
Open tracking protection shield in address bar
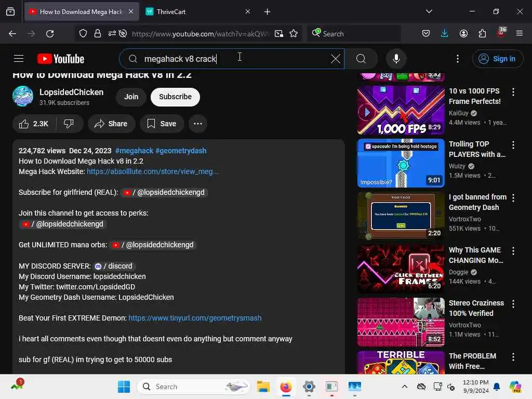[x=83, y=34]
